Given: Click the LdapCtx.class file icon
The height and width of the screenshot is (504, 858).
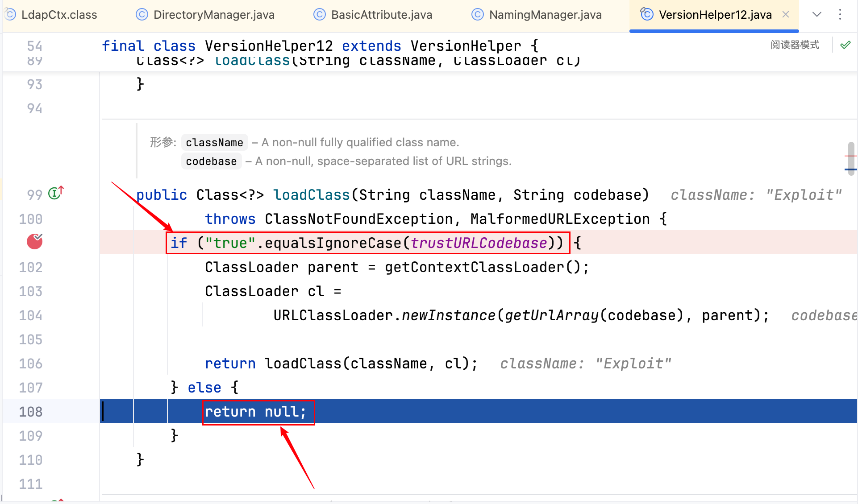Looking at the screenshot, I should pyautogui.click(x=10, y=15).
